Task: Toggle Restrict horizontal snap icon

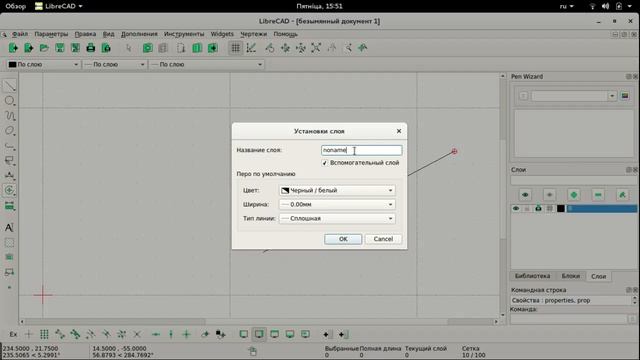Action: point(156,335)
